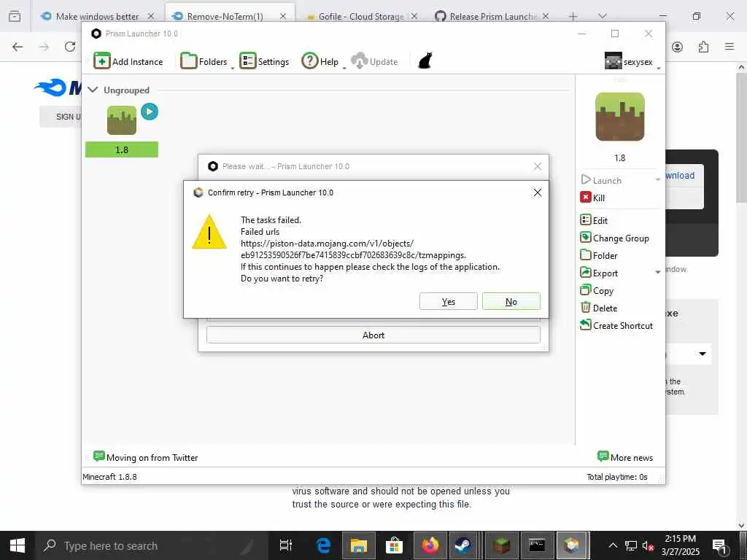
Task: Click the 1.8 instance label
Action: coord(122,150)
